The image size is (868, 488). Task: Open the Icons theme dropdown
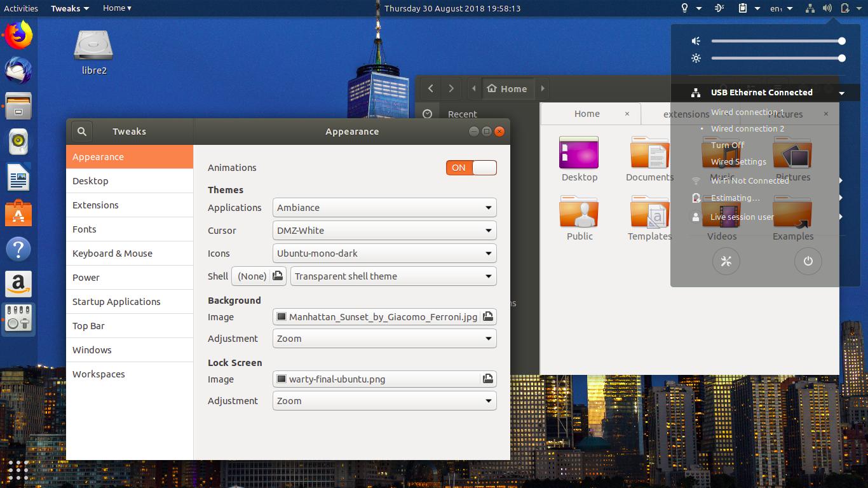pos(384,253)
